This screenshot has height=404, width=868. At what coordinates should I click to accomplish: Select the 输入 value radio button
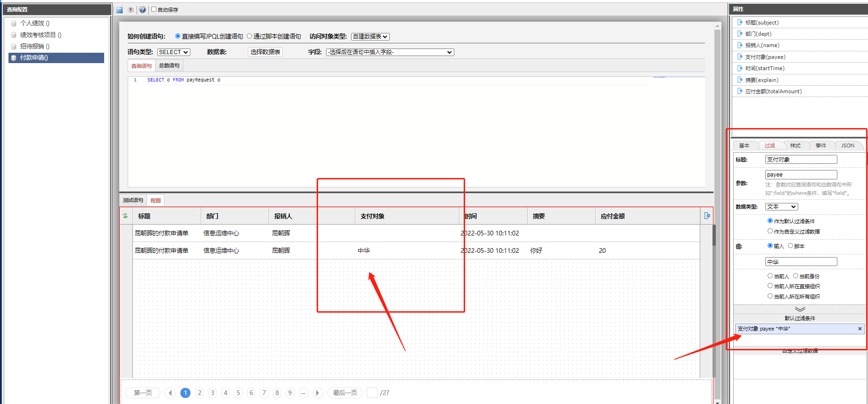[770, 246]
